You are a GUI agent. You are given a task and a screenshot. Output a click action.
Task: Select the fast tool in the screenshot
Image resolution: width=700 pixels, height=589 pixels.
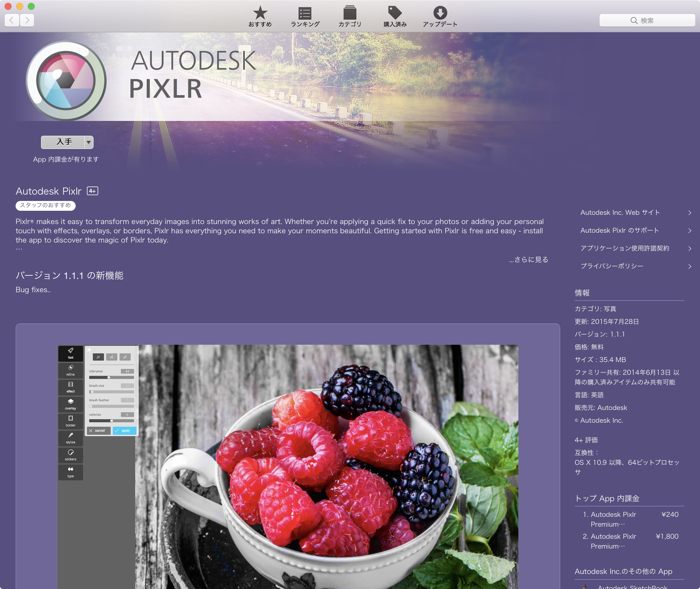[70, 354]
